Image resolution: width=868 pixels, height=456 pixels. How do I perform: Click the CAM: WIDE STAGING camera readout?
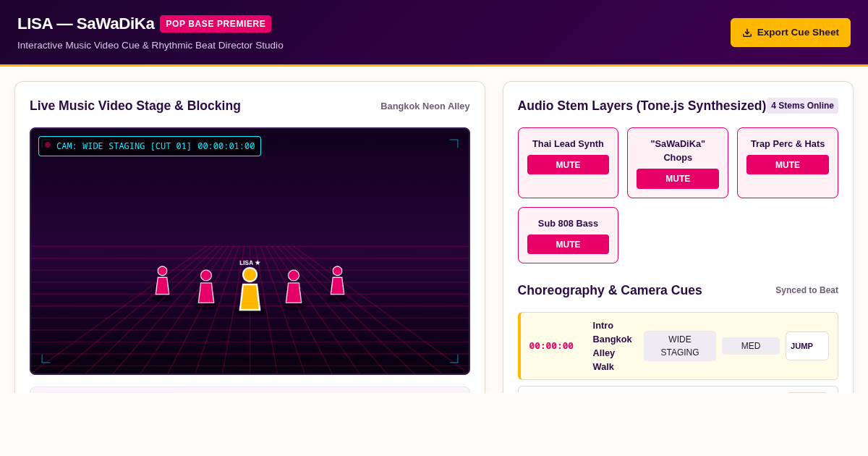pos(150,146)
